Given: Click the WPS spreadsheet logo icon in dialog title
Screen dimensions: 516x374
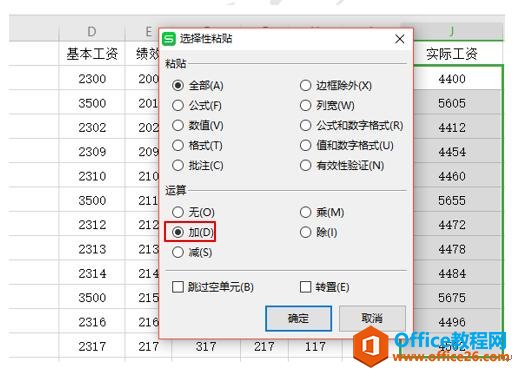Looking at the screenshot, I should click(169, 39).
